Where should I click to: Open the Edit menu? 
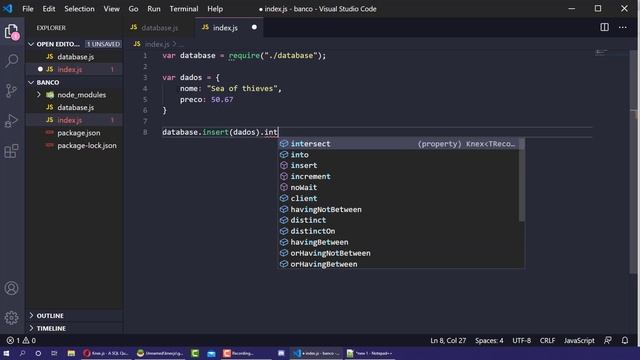click(x=49, y=9)
